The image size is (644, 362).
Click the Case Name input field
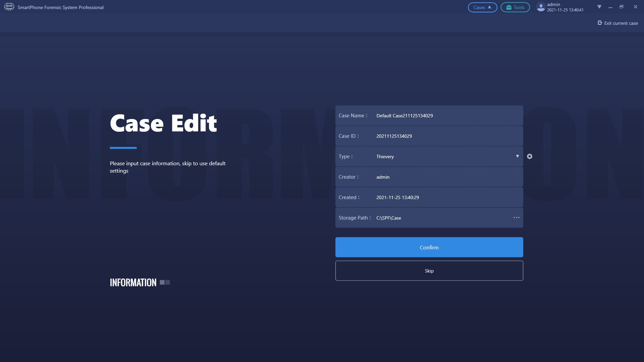[446, 115]
